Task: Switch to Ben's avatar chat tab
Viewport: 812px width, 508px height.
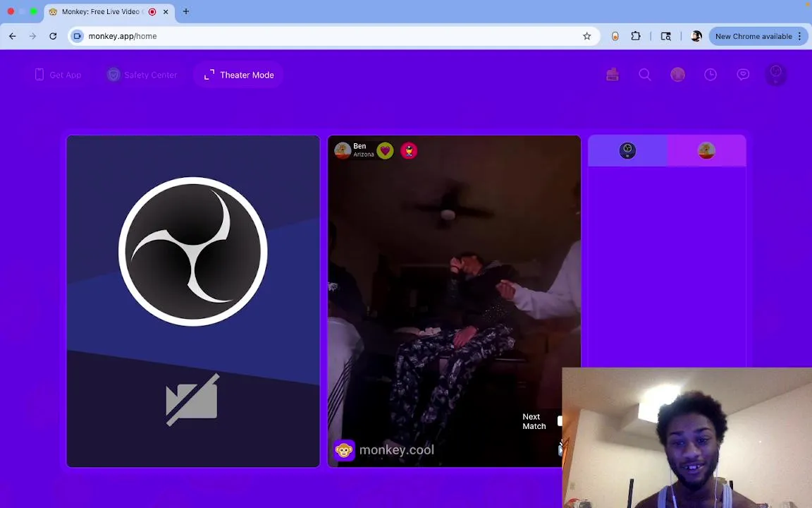Action: point(706,151)
